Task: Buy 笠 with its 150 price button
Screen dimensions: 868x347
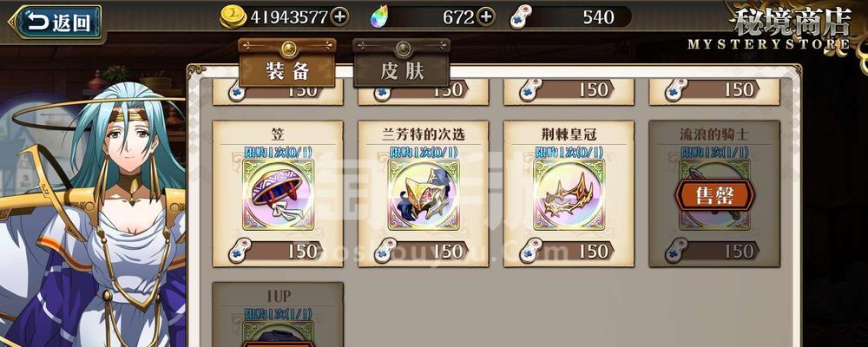Action: point(278,251)
